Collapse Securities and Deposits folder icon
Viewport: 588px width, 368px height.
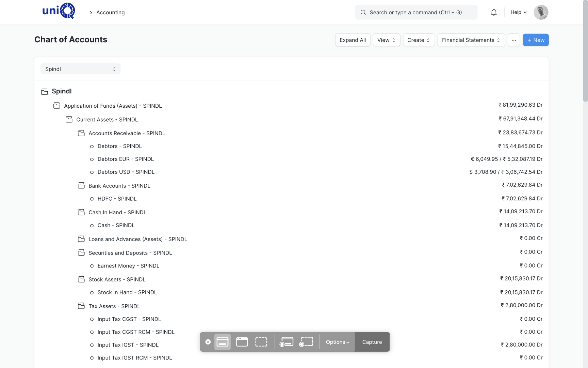pyautogui.click(x=81, y=252)
